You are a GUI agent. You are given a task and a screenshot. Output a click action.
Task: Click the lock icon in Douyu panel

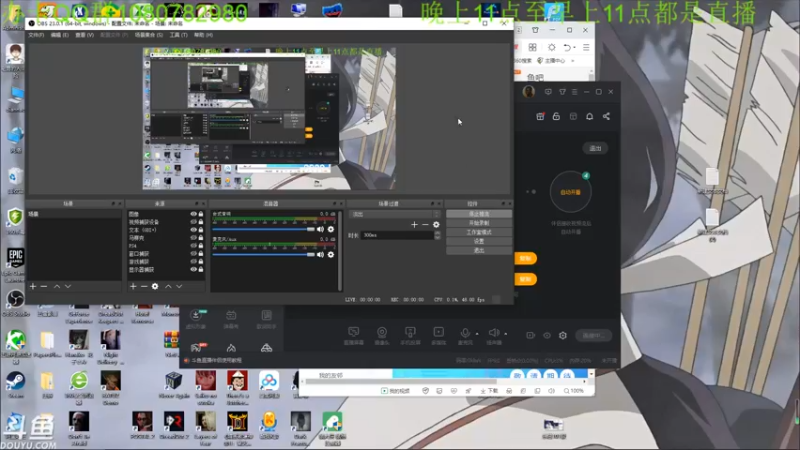click(556, 116)
